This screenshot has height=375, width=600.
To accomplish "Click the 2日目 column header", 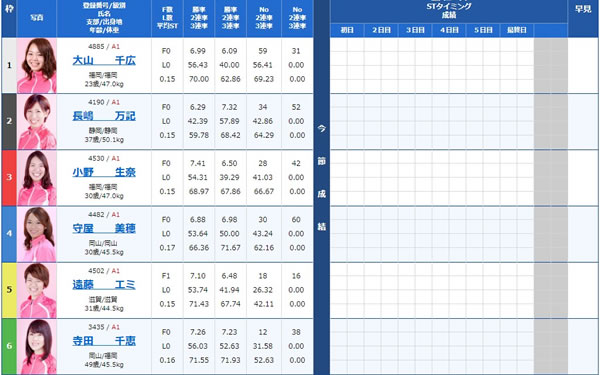I will pos(381,30).
